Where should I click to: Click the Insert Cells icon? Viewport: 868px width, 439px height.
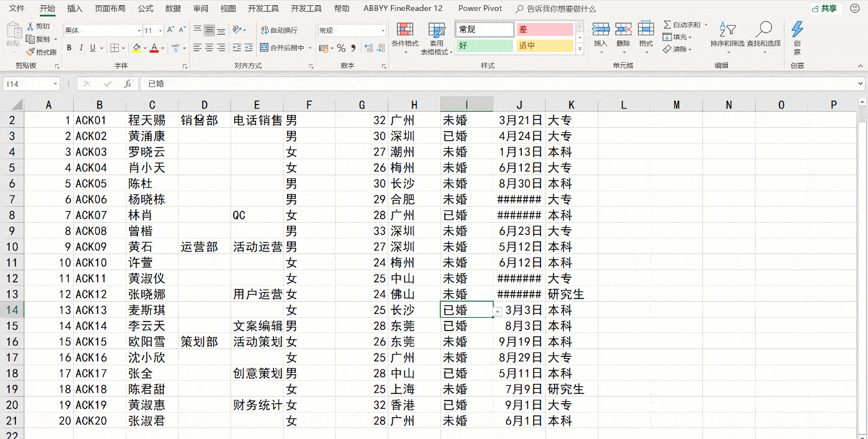tap(601, 29)
